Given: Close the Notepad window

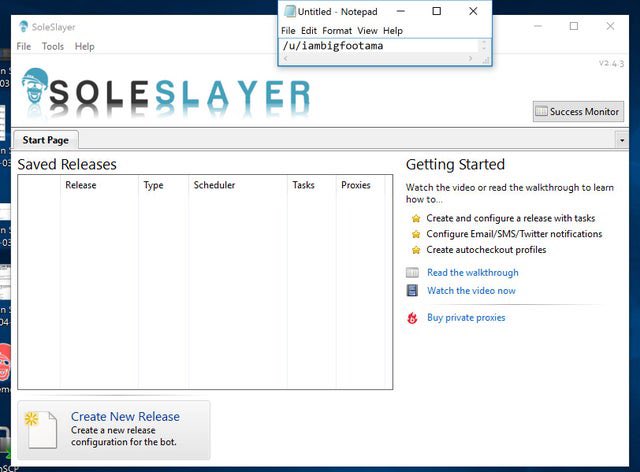Looking at the screenshot, I should (x=473, y=11).
